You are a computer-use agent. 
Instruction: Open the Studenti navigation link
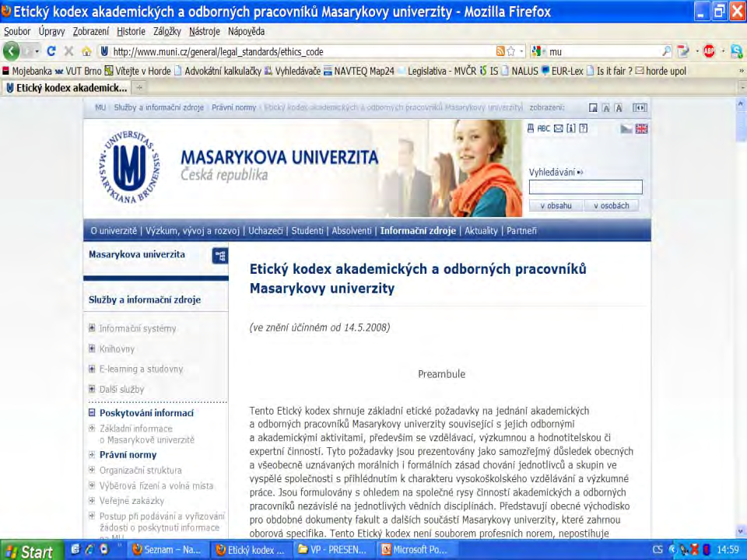[x=307, y=230]
